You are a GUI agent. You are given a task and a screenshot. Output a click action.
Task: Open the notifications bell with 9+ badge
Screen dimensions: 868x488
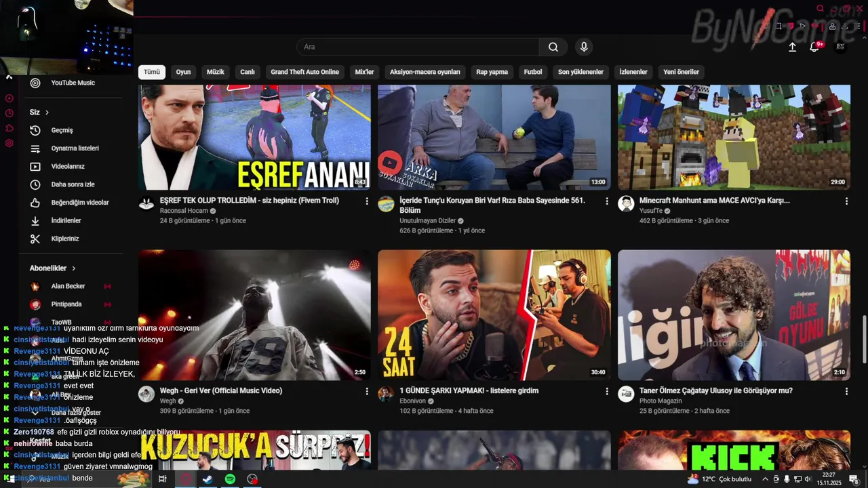[x=815, y=47]
